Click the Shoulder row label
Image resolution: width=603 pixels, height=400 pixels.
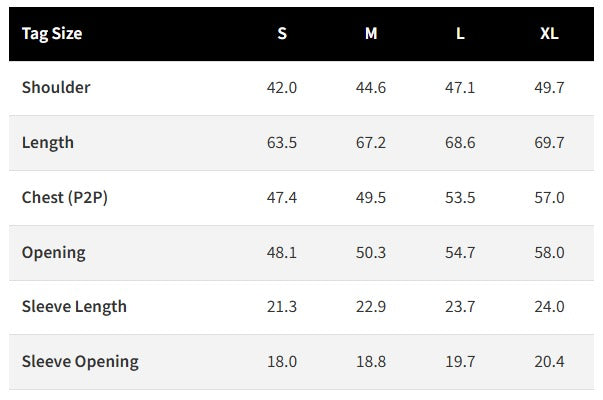(x=56, y=87)
